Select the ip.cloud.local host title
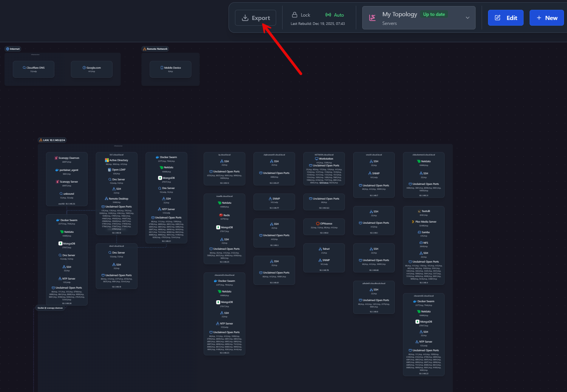This screenshot has height=392, width=567. pyautogui.click(x=224, y=155)
